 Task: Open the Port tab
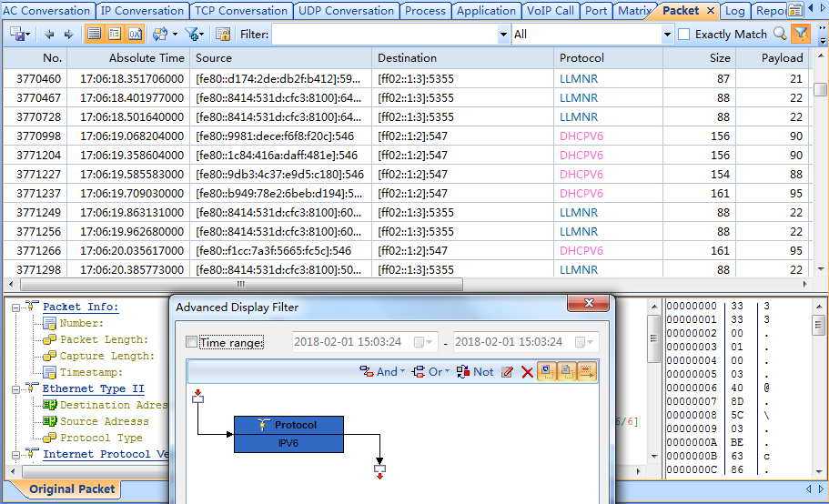point(596,11)
